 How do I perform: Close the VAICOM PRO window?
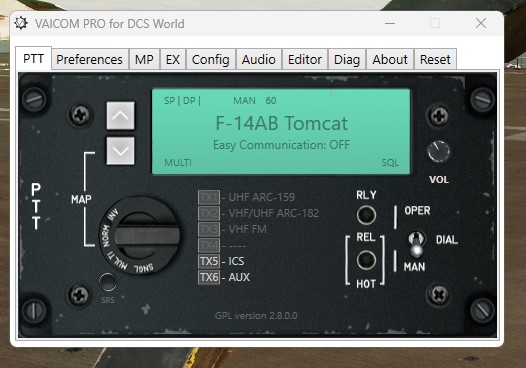point(481,23)
